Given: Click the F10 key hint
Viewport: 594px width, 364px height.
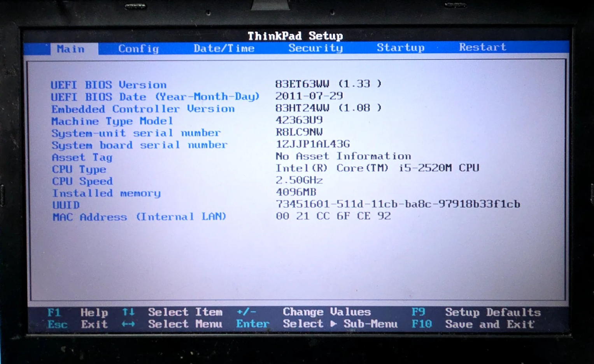Looking at the screenshot, I should (x=422, y=324).
